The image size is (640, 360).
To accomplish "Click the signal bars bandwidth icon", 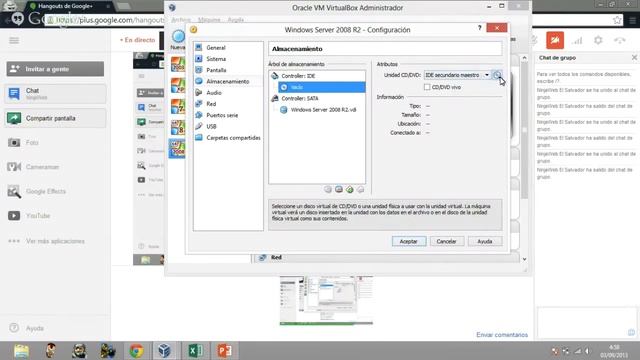I will click(577, 40).
